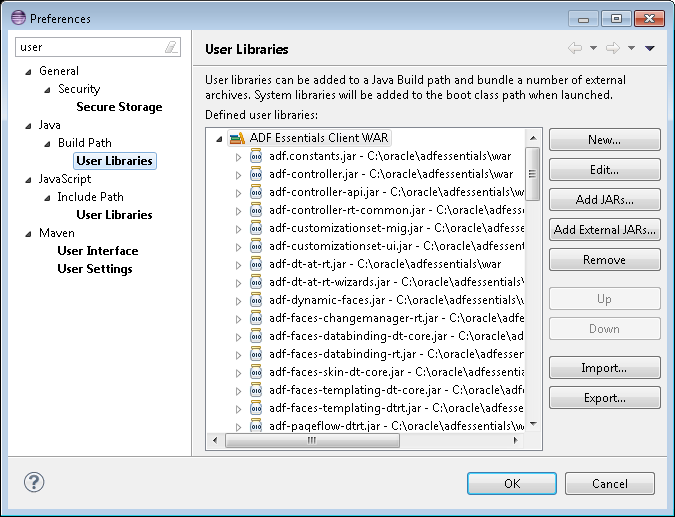This screenshot has height=517, width=675.
Task: Click the jar icon of adf-faces-changemanager-rt.jar
Action: pos(256,319)
